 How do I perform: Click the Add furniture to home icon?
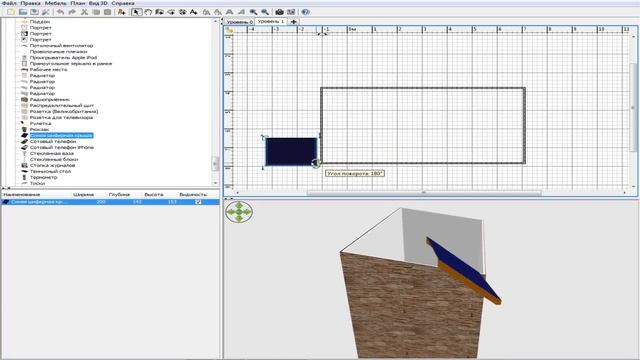[x=122, y=12]
